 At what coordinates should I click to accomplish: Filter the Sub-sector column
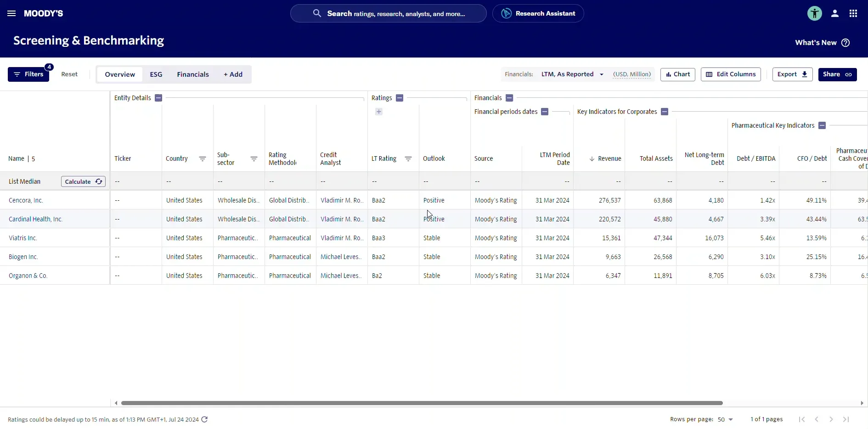tap(254, 159)
